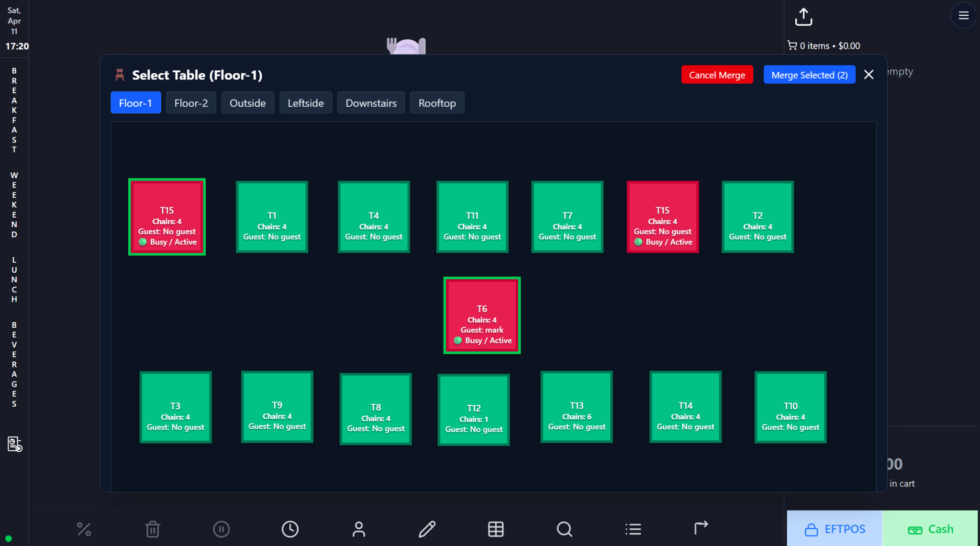Select table T9
This screenshot has height=546, width=980.
point(277,407)
